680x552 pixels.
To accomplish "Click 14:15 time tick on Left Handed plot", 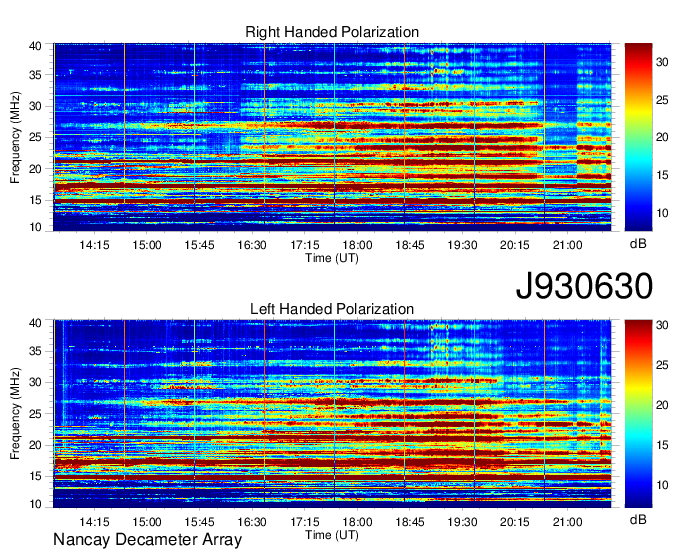I will (x=94, y=522).
